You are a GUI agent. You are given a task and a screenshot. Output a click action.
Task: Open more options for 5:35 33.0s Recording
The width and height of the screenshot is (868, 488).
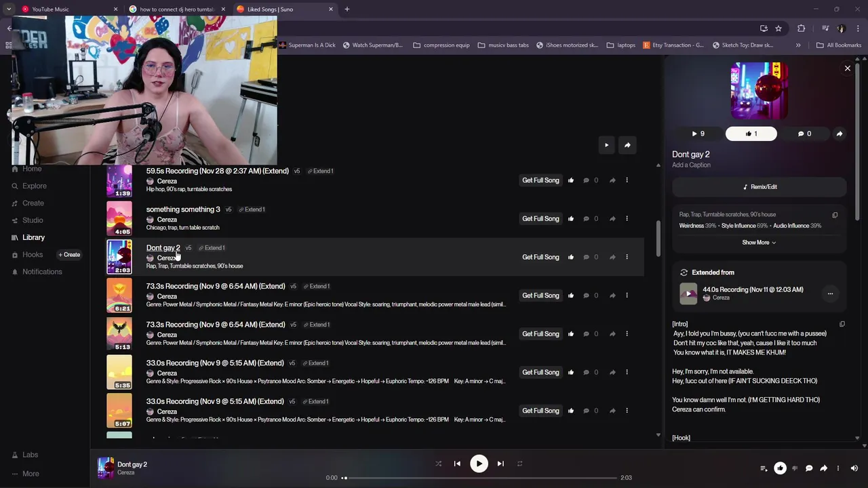(x=627, y=372)
